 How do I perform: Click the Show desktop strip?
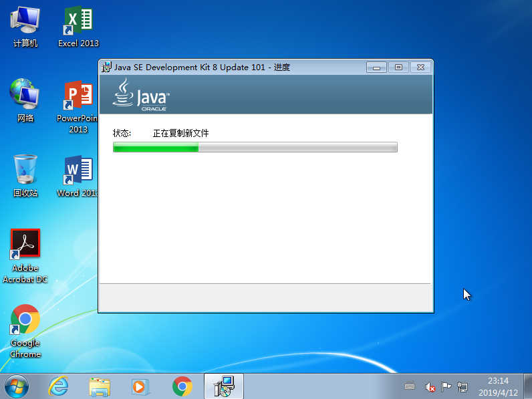point(528,386)
